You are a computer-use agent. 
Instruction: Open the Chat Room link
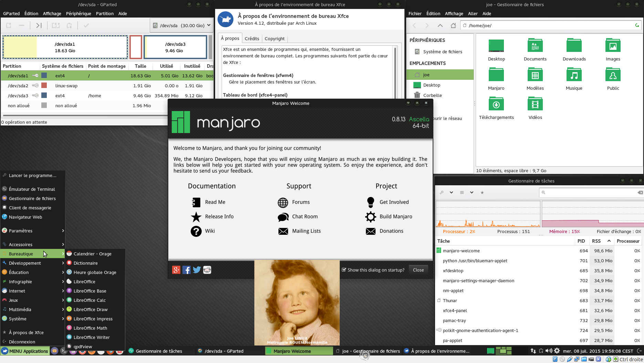coord(305,217)
